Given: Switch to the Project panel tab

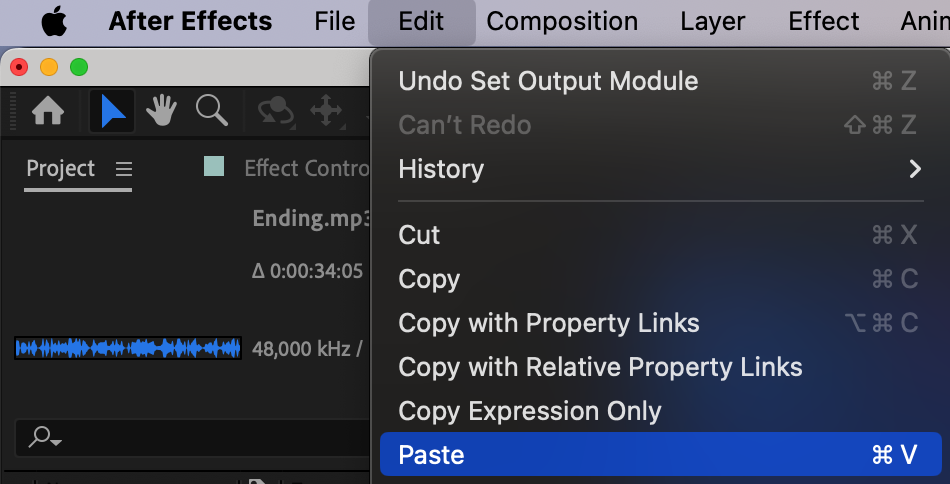Looking at the screenshot, I should (x=61, y=168).
